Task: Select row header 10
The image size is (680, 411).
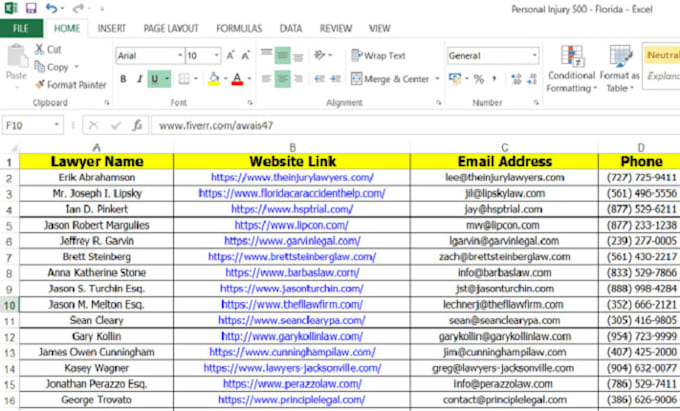Action: tap(10, 305)
